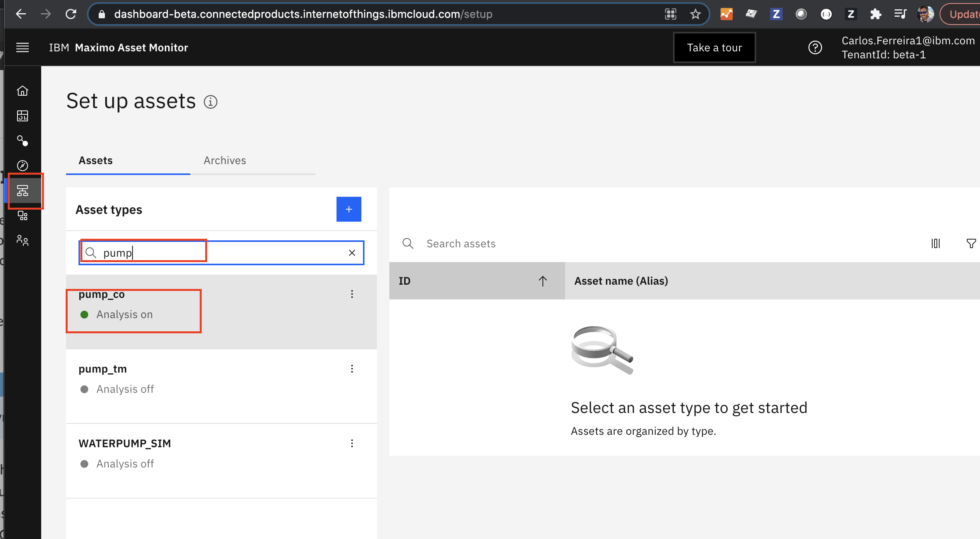Image resolution: width=980 pixels, height=539 pixels.
Task: Open overflow menu for pump_tm
Action: [352, 369]
